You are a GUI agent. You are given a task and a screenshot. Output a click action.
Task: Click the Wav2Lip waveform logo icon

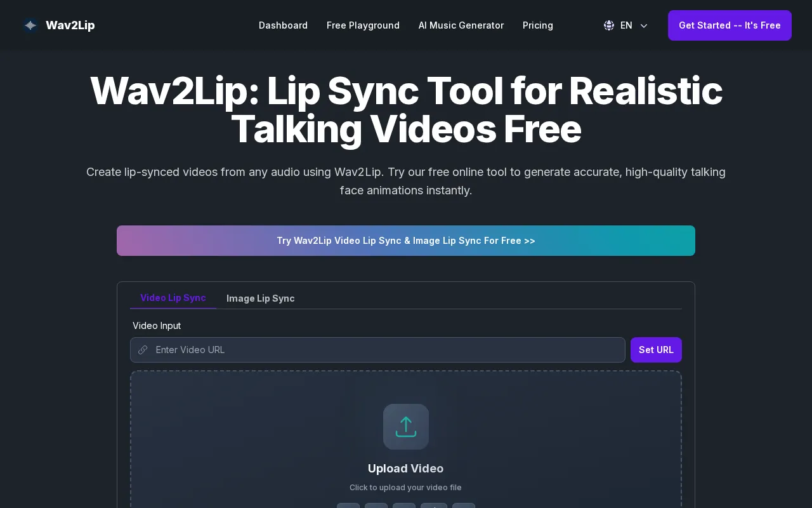pos(30,25)
